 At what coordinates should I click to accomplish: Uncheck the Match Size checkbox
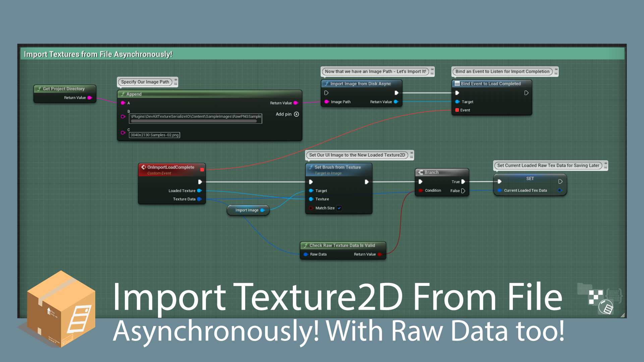[x=339, y=208]
